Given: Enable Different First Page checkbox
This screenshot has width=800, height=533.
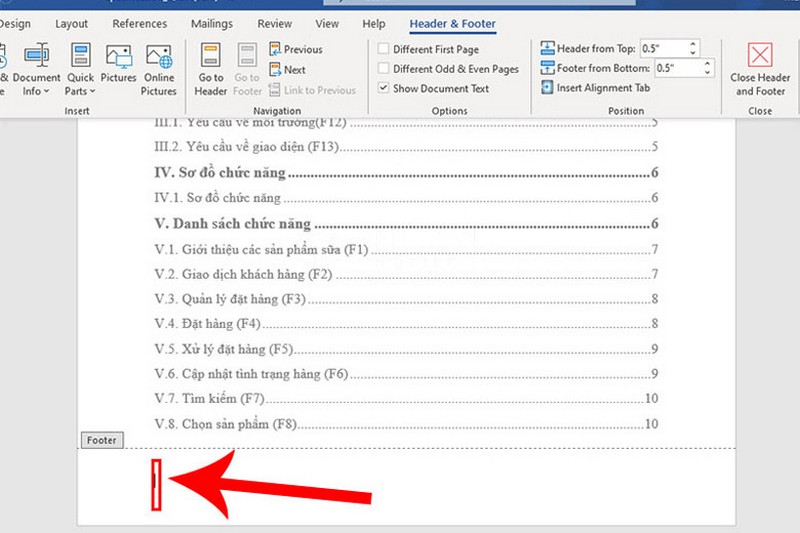Looking at the screenshot, I should (x=384, y=49).
